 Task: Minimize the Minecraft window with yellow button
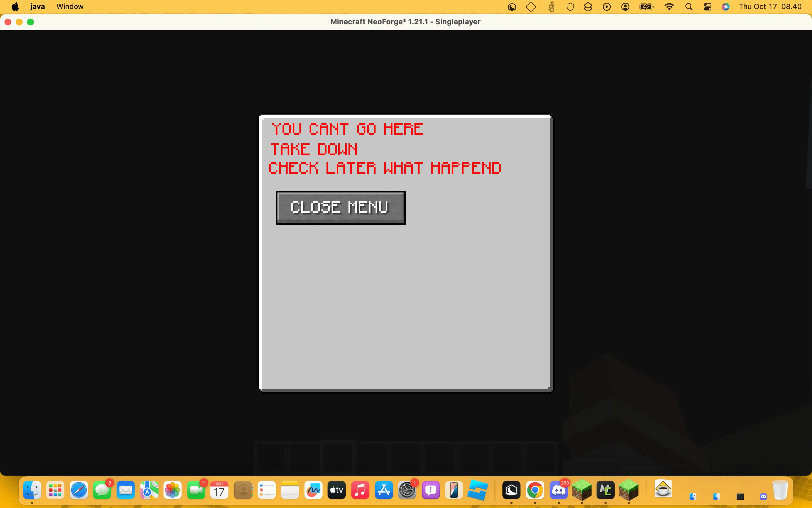[x=19, y=22]
